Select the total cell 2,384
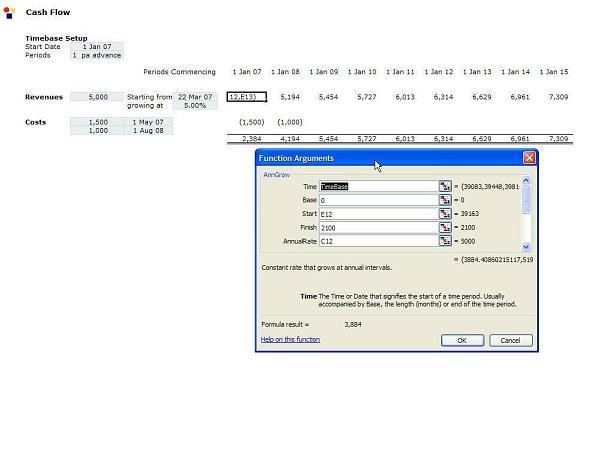 coord(252,139)
